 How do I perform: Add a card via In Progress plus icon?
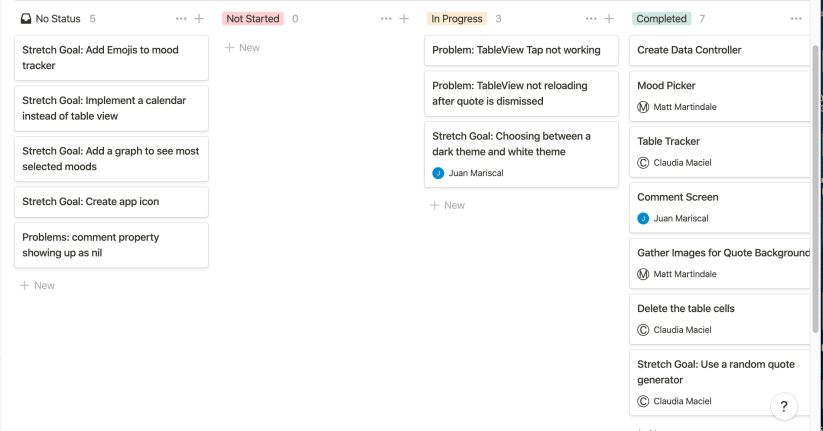click(x=609, y=19)
